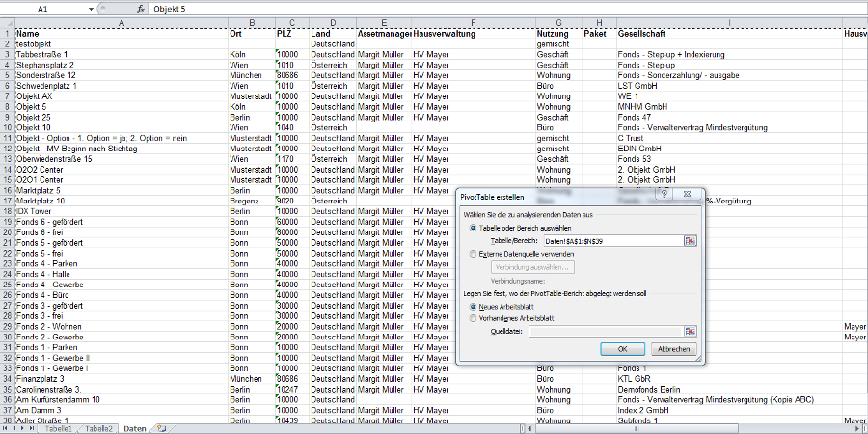Screen dimensions: 868x434
Task: Click the Abbrechen button
Action: coord(674,349)
